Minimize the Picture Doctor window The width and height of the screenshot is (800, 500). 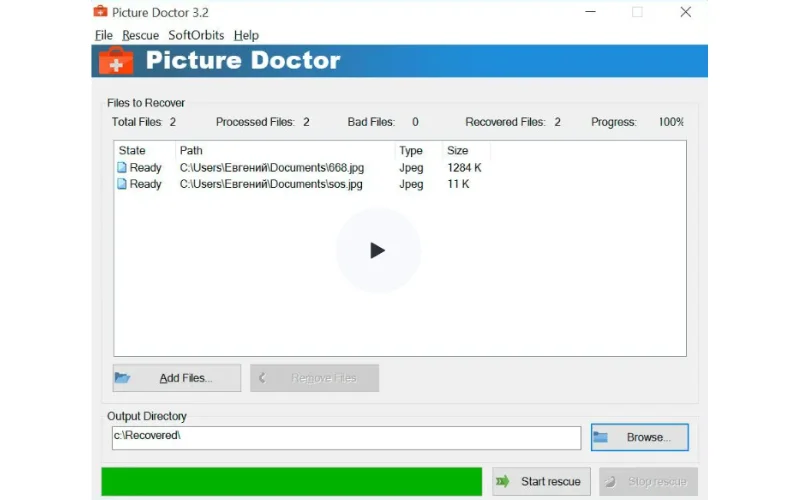point(590,12)
